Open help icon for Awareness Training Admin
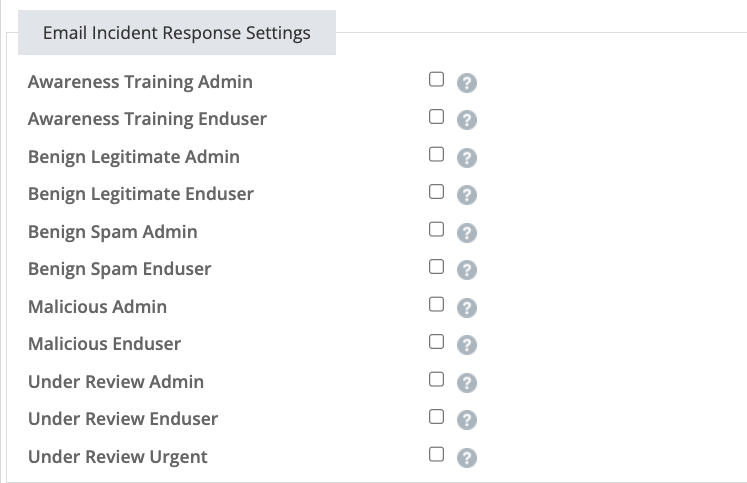 (467, 83)
